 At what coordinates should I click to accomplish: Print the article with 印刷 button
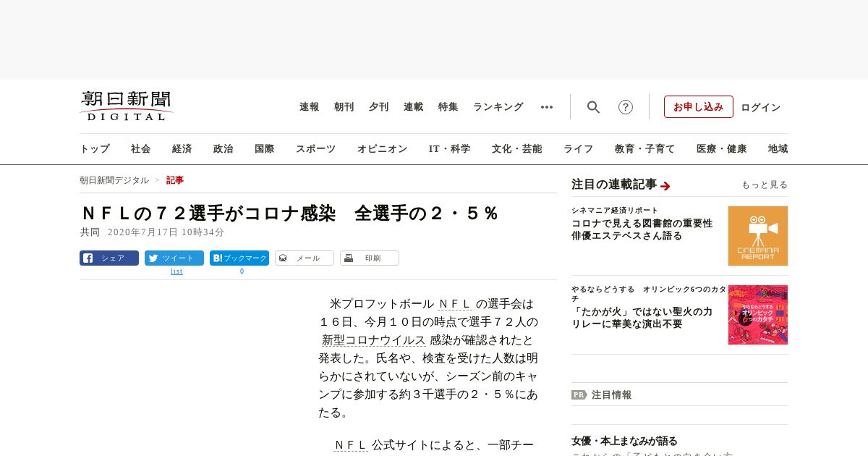[370, 258]
